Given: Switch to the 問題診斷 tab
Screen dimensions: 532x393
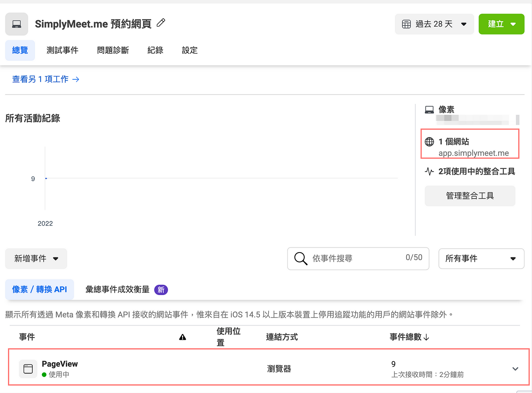Looking at the screenshot, I should coord(113,50).
